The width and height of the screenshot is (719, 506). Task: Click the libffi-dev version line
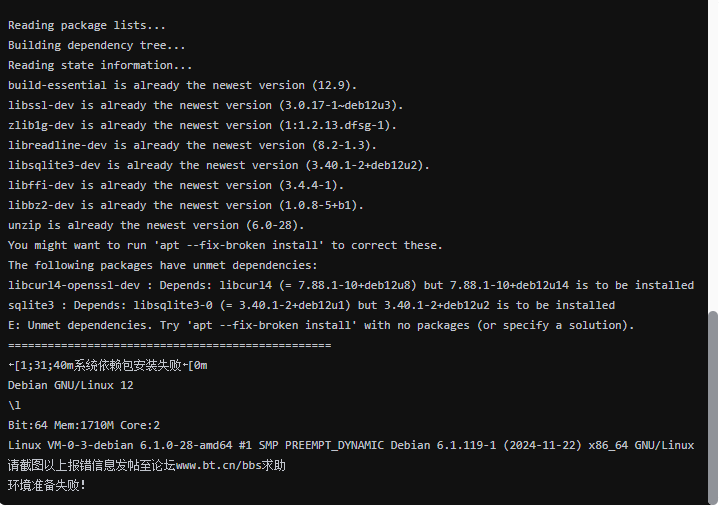(x=176, y=185)
